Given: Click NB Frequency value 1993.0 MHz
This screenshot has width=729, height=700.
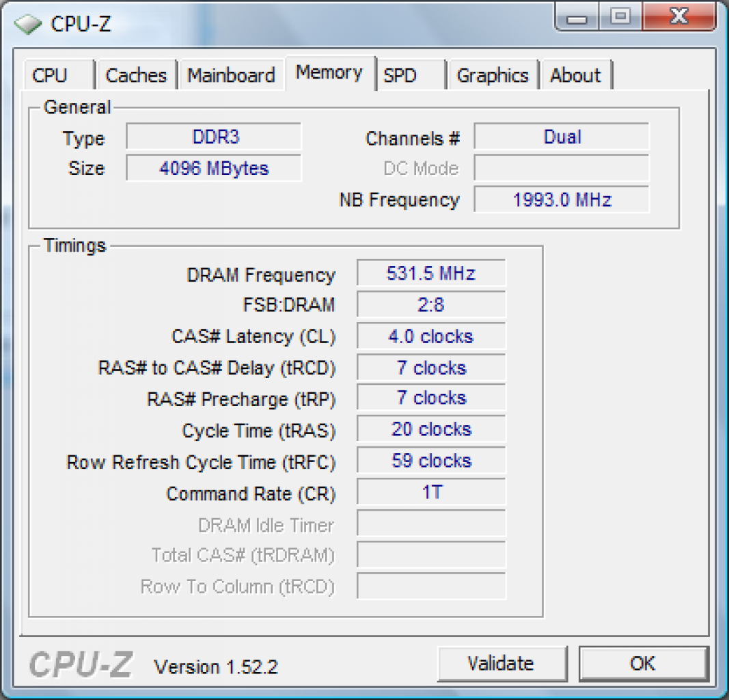Looking at the screenshot, I should [x=561, y=200].
